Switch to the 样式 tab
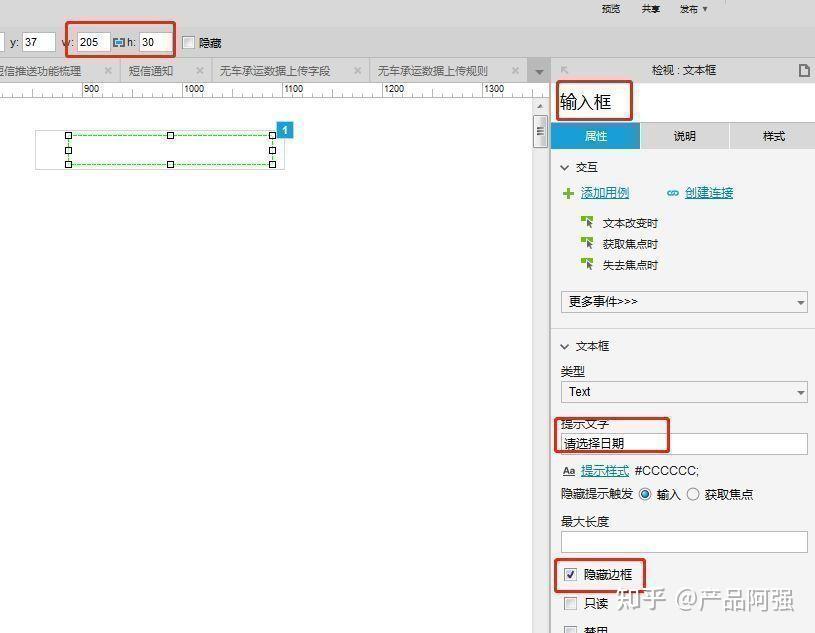The width and height of the screenshot is (815, 633). 773,136
